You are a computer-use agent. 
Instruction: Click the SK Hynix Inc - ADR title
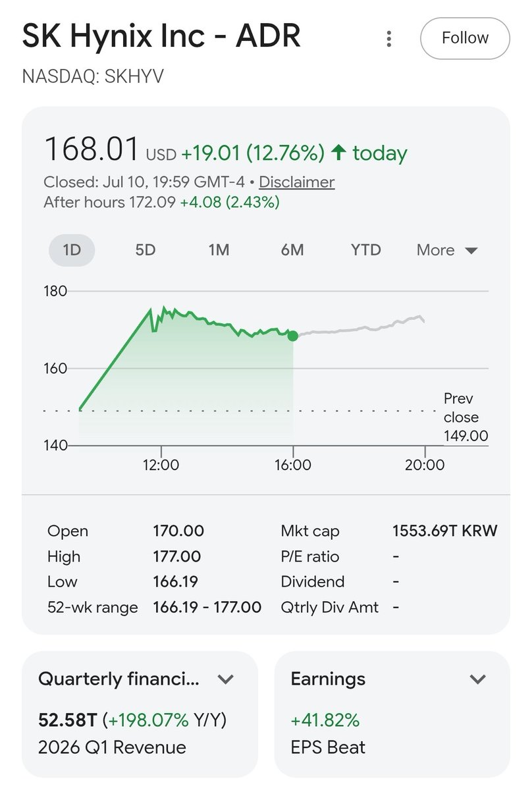pos(161,36)
